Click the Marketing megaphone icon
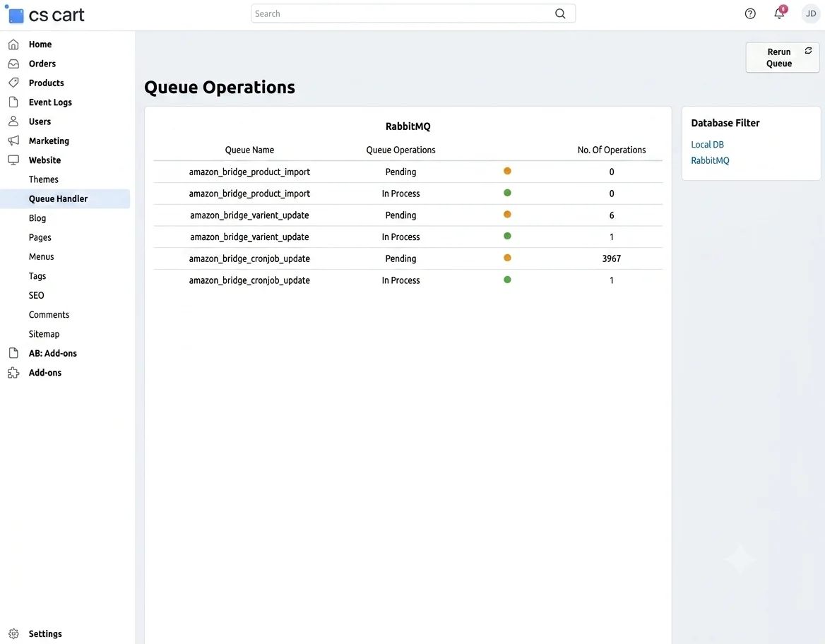 [x=13, y=141]
